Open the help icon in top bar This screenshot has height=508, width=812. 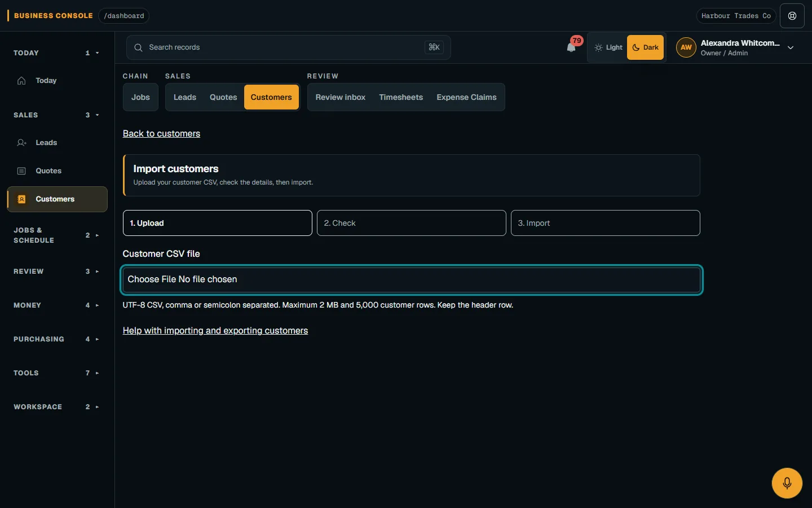tap(792, 16)
